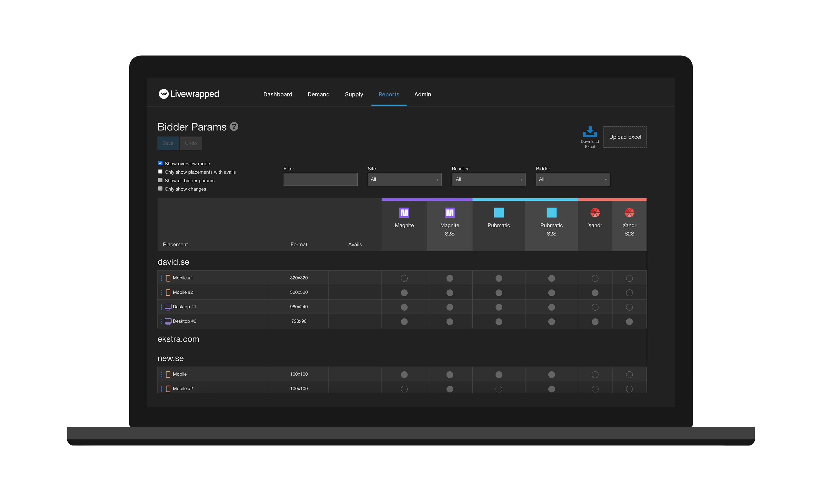835x504 pixels.
Task: Click into the Filter text field
Action: pos(320,179)
